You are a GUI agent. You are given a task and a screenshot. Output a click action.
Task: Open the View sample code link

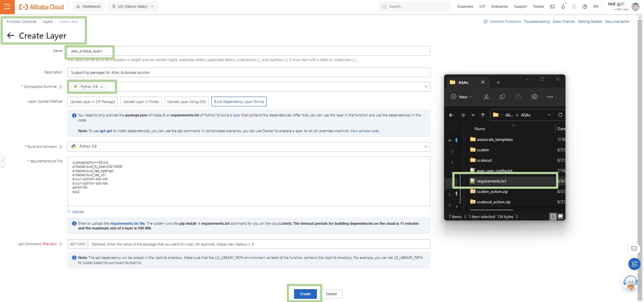pos(364,131)
